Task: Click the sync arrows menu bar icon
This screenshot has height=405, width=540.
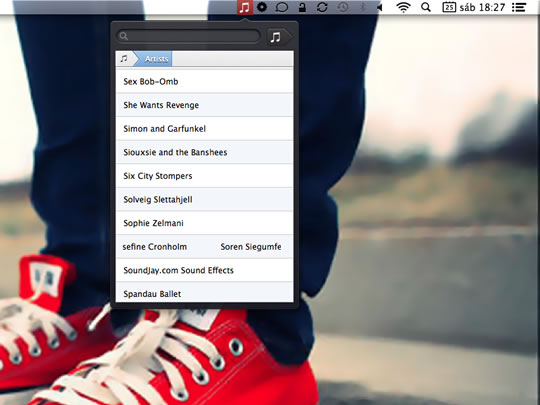Action: pyautogui.click(x=322, y=7)
